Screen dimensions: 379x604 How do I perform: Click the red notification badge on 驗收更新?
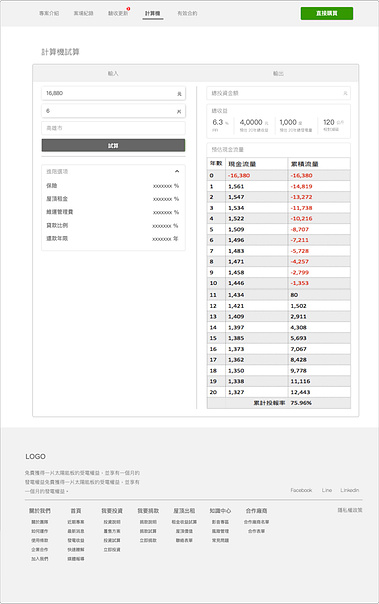tap(128, 8)
